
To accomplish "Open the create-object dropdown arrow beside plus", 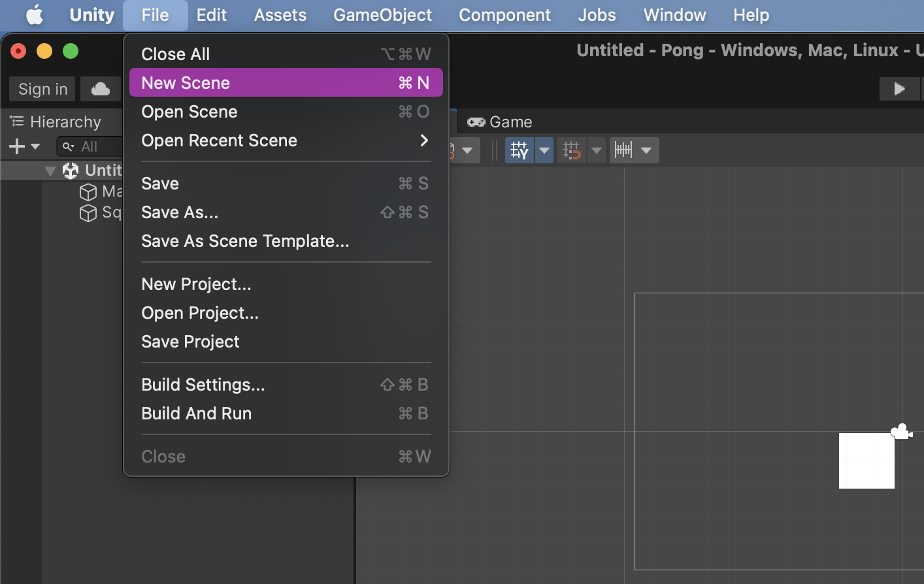I will [x=35, y=146].
